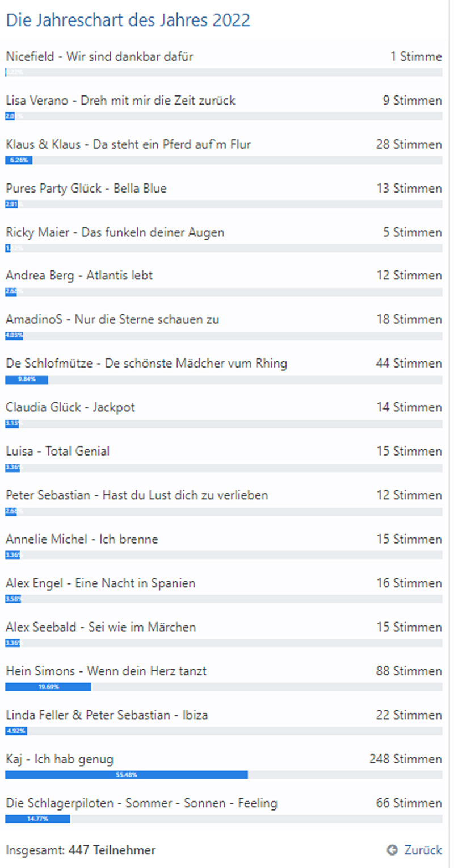Click the Claudia Glück - Jackpot entry
Screen dimensions: 454x868
[70, 407]
